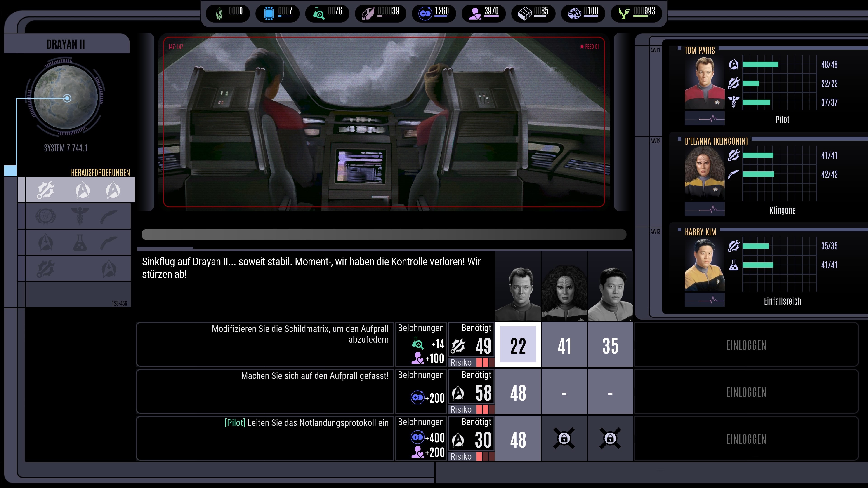
Task: Select Harry Kim's skill value of 35
Action: click(610, 345)
